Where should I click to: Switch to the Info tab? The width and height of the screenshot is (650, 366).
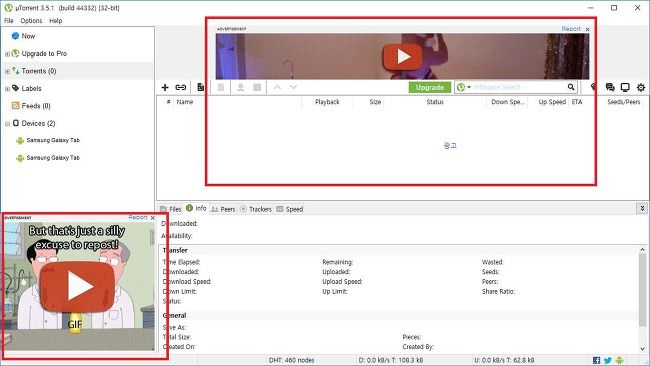tap(196, 208)
